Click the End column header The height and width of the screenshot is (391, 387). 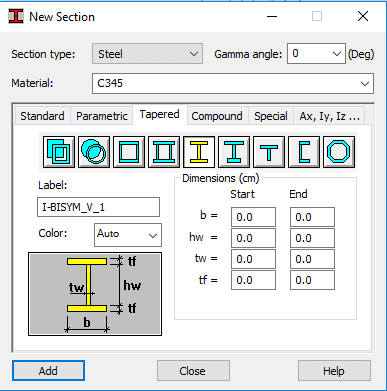click(298, 194)
